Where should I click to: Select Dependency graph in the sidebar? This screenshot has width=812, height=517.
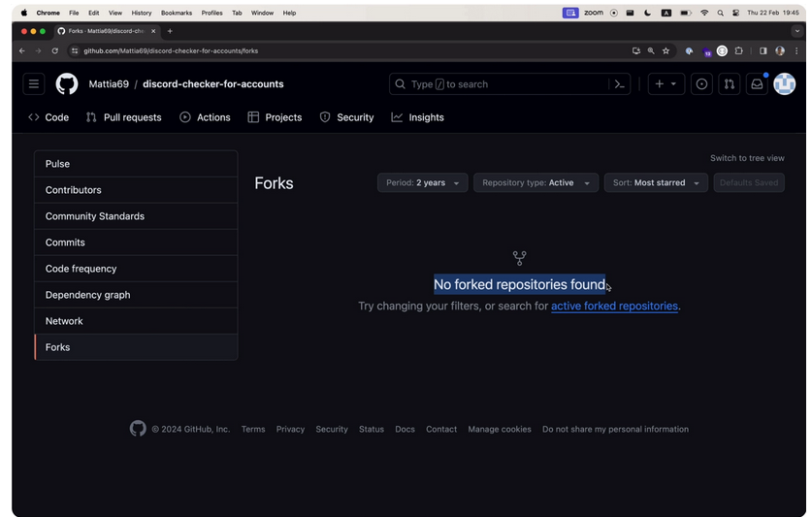pos(136,295)
